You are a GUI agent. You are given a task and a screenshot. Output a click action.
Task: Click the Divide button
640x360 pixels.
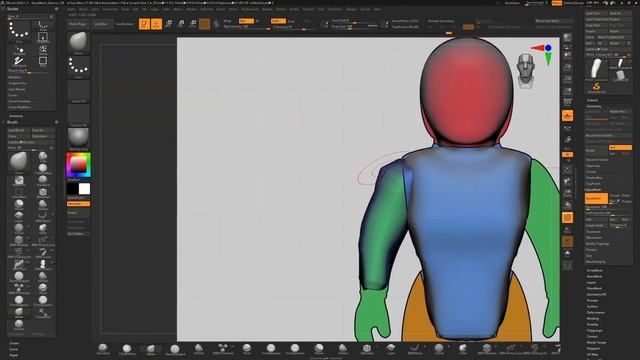click(596, 151)
